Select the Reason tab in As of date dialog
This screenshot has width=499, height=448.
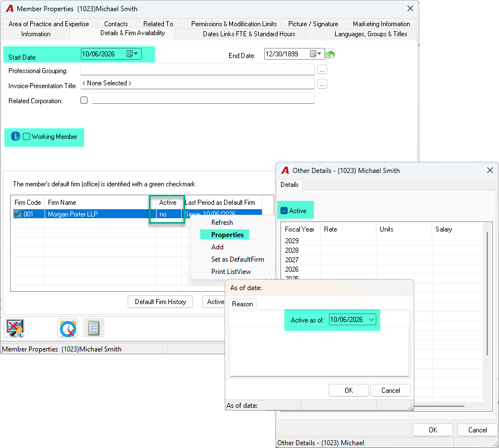tap(243, 304)
